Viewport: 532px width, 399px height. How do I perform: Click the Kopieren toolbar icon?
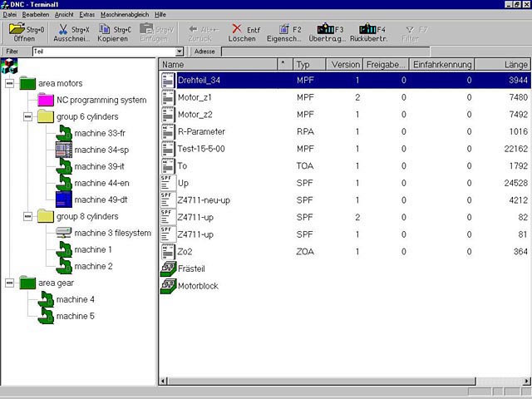coord(104,29)
